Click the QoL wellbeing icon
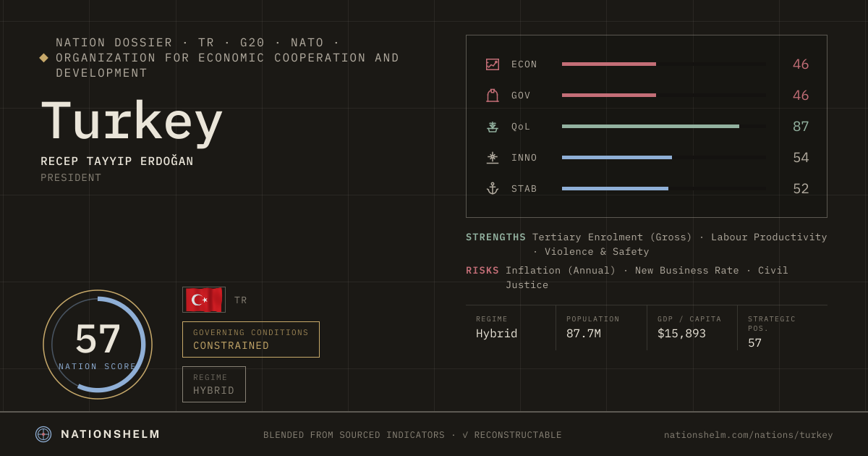868x456 pixels. click(493, 127)
